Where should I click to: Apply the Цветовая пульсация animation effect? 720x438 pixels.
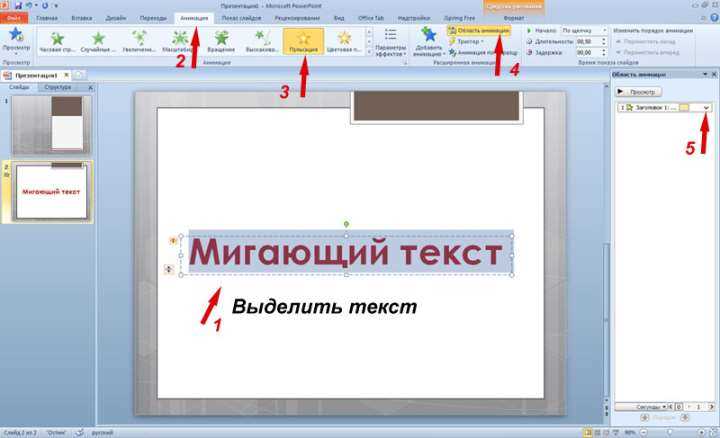point(344,41)
